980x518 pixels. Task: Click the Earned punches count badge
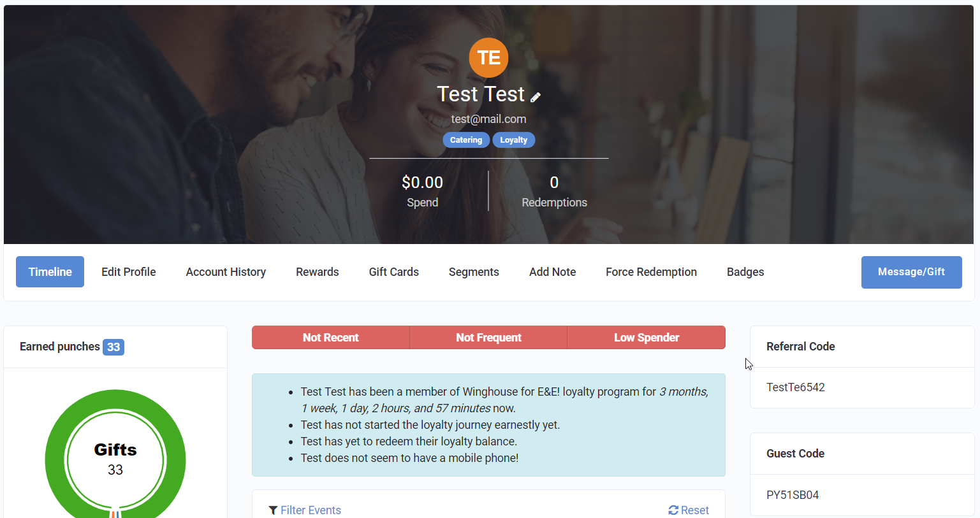[x=113, y=347]
